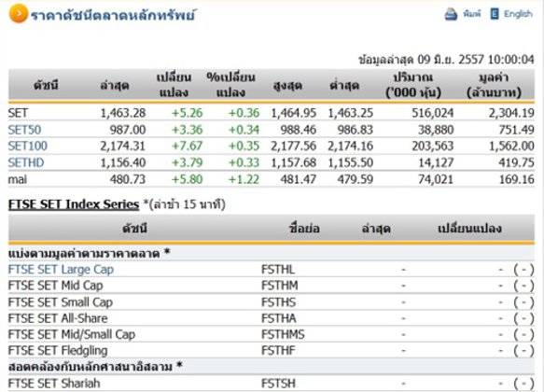Click the English language page icon

[495, 14]
